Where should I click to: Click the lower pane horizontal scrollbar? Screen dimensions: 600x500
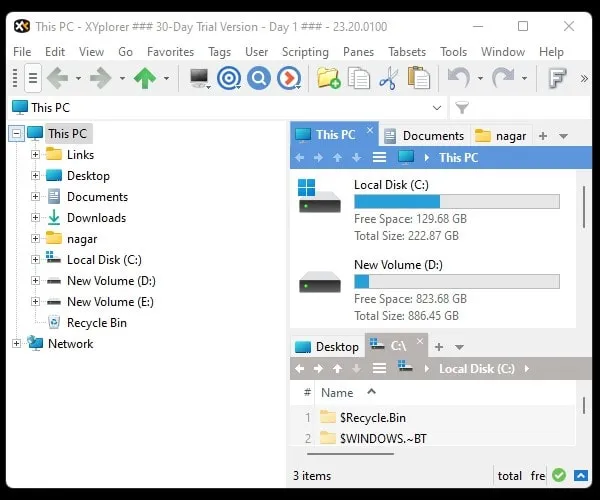pos(351,454)
